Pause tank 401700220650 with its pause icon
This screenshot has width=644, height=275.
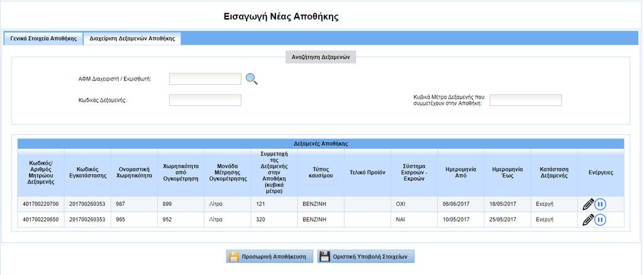[x=600, y=220]
